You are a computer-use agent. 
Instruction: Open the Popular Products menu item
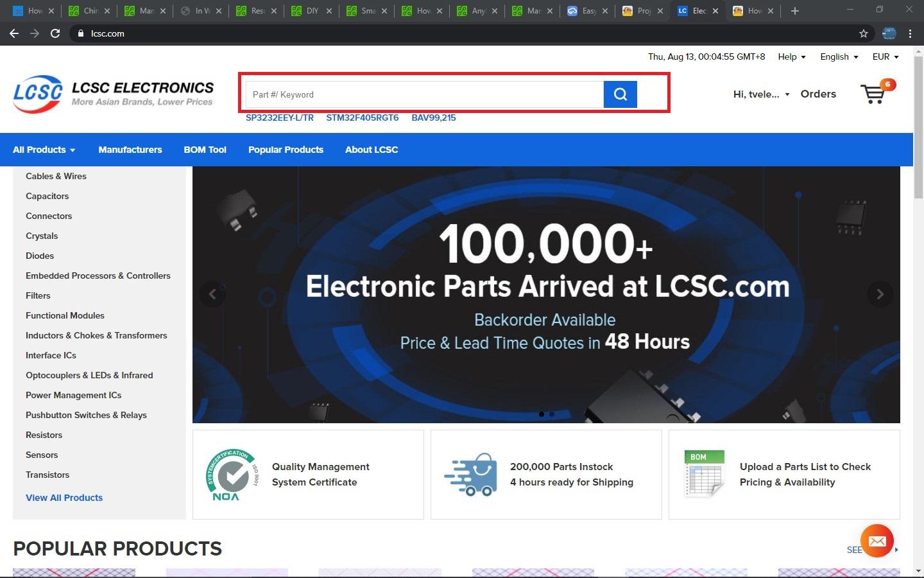[286, 150]
